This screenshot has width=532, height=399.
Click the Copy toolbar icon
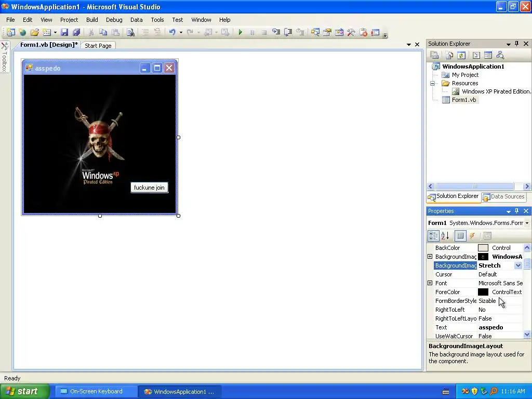point(103,32)
